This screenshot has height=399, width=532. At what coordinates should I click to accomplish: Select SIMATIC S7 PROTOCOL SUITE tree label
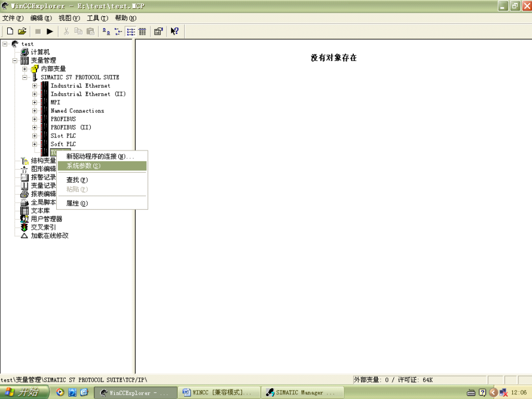pos(80,77)
